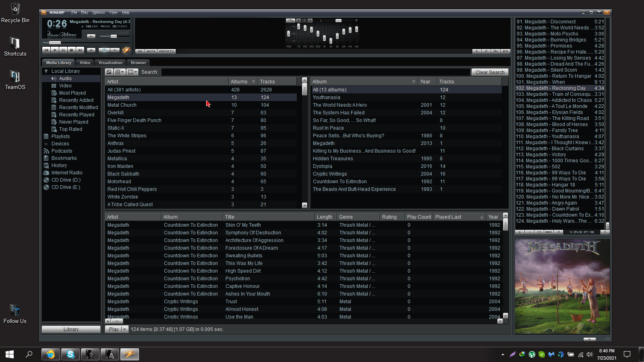
Task: Select Metal Church in artist list
Action: [201, 105]
